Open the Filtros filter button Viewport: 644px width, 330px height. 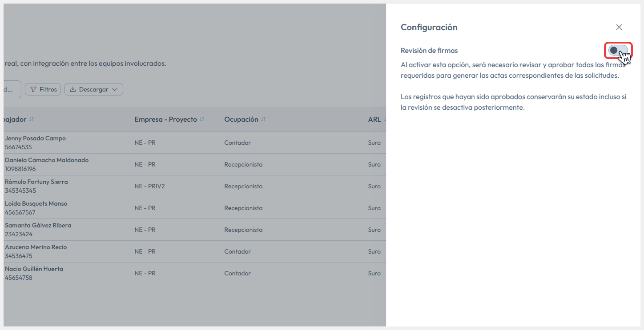tap(43, 89)
